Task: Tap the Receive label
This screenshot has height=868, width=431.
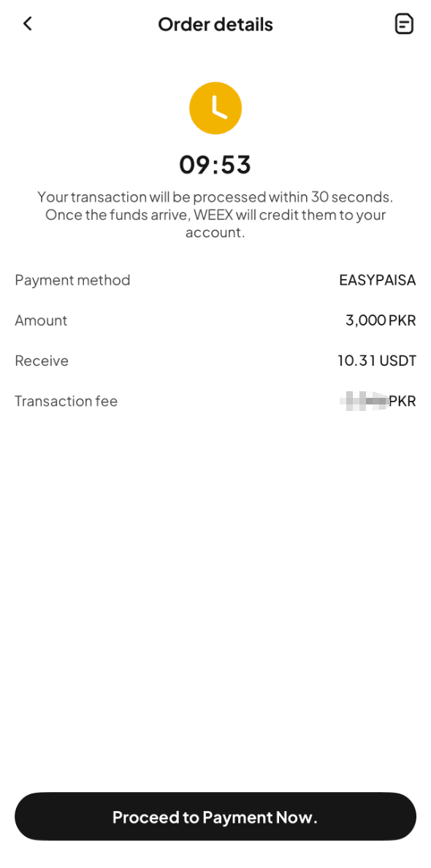Action: point(42,361)
